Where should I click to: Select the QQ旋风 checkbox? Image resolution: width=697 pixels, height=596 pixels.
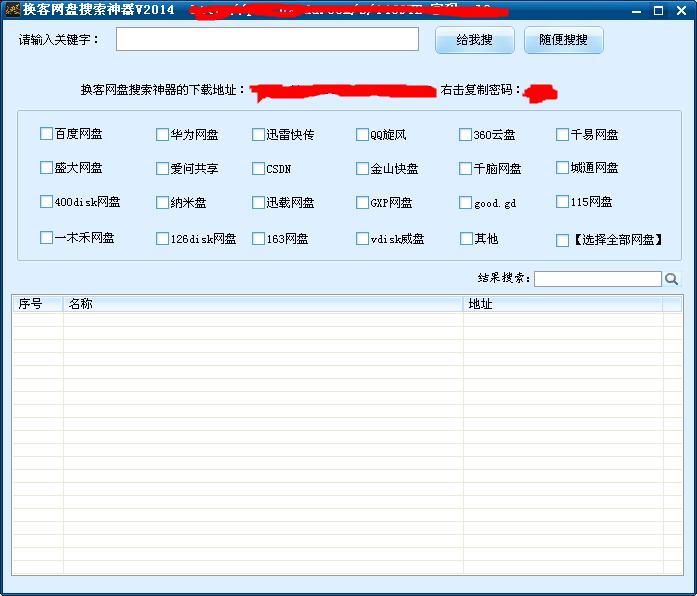(x=362, y=134)
